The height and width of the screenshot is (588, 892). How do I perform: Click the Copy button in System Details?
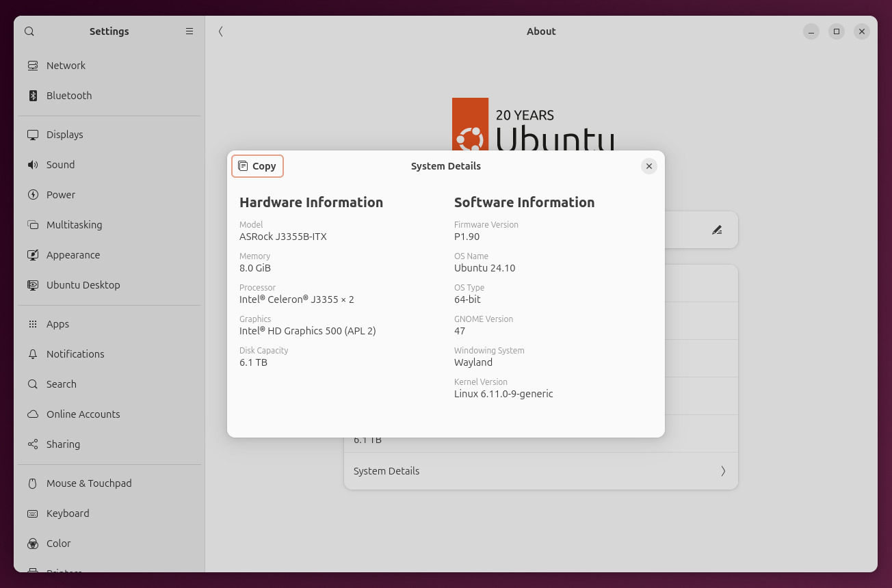click(x=257, y=166)
